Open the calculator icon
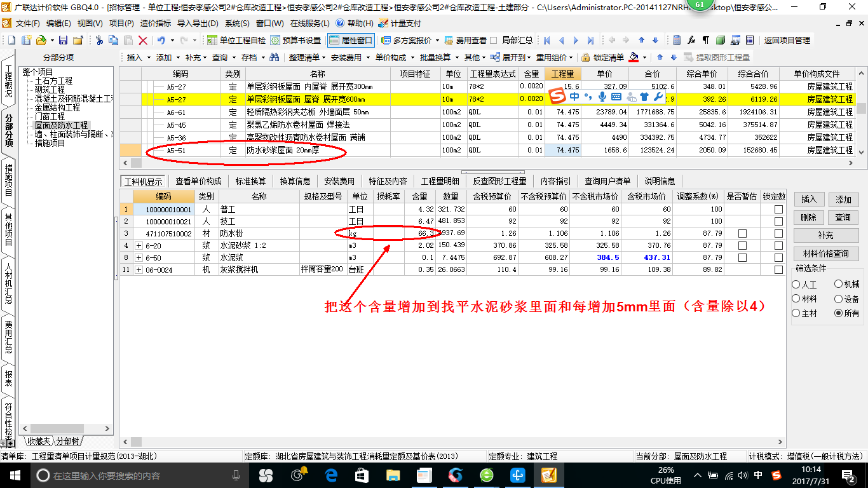The image size is (868, 488). point(677,40)
